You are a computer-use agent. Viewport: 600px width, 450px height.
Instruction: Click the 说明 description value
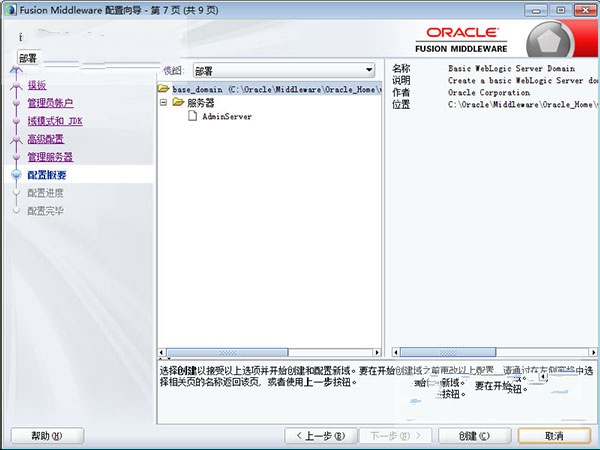coord(522,81)
